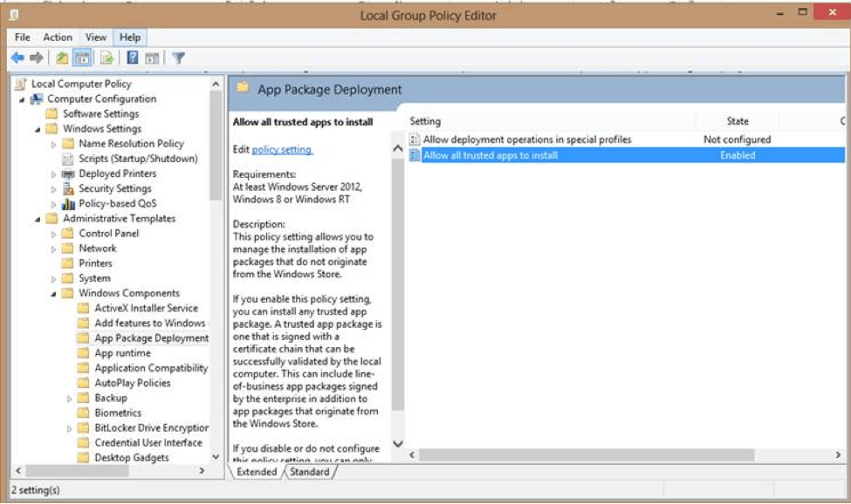The image size is (851, 504).
Task: Click the Back arrow toolbar icon
Action: click(x=17, y=58)
